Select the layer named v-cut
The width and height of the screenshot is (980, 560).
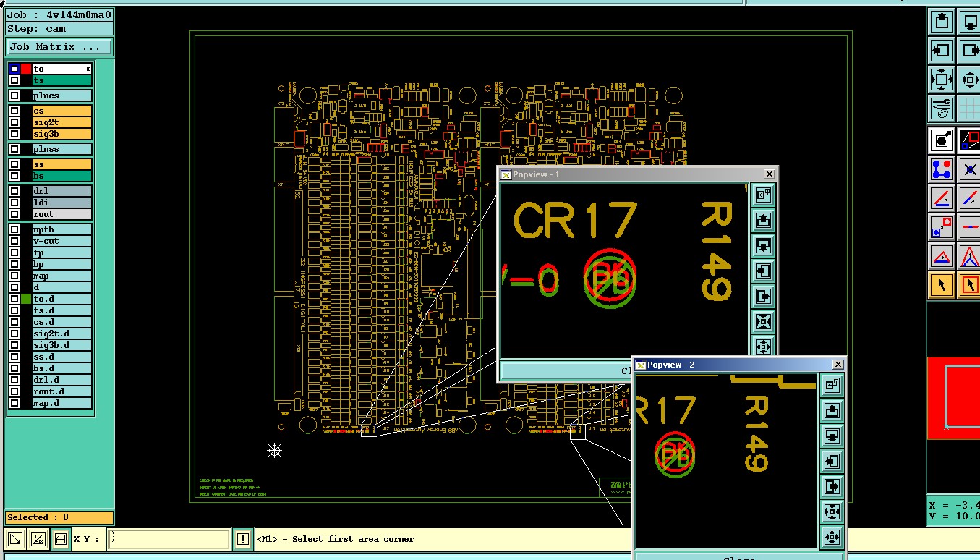pos(62,241)
